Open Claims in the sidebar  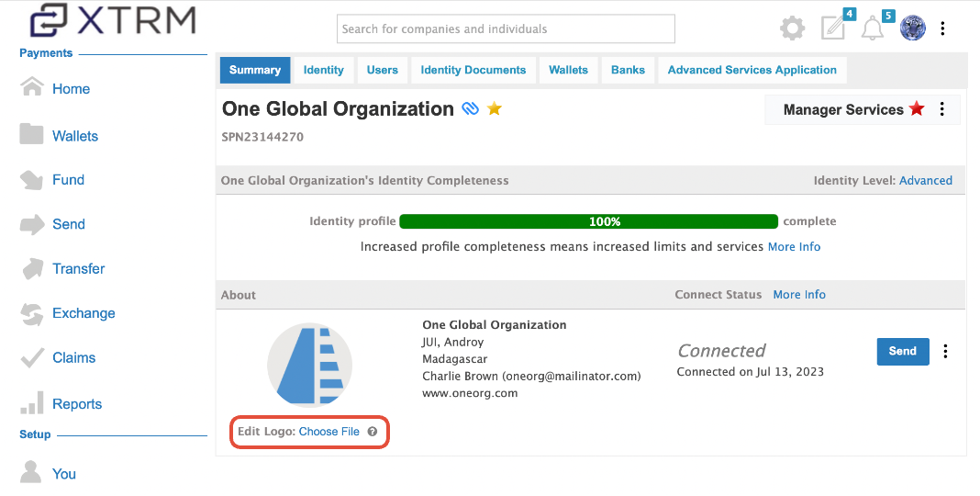(73, 358)
